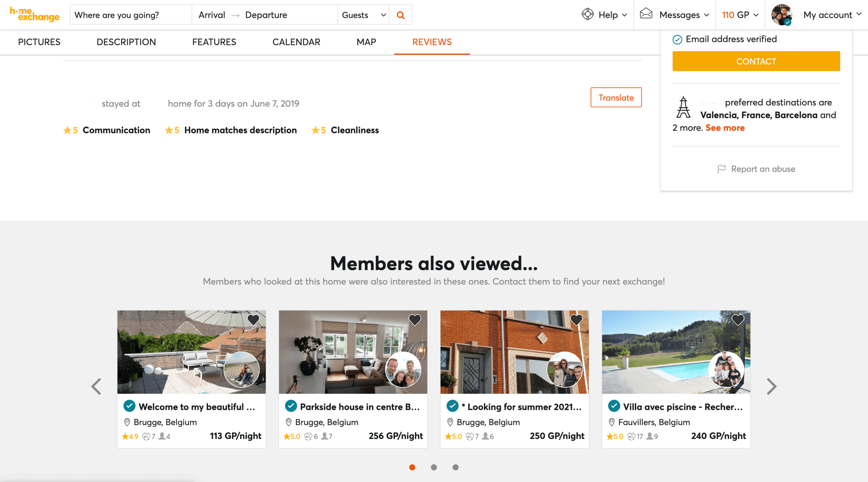Click the CONTACT button
Viewport: 868px width, 482px height.
pyautogui.click(x=756, y=61)
